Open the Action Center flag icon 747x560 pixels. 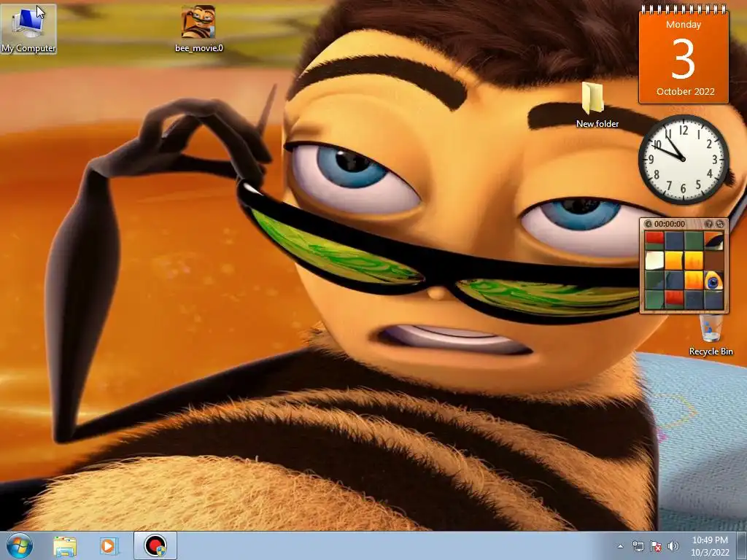pos(656,547)
